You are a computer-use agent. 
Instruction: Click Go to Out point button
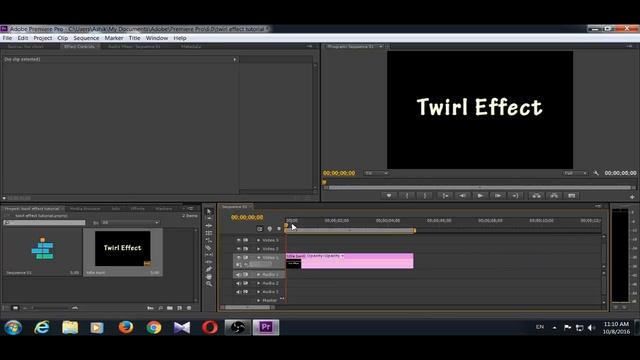click(516, 196)
